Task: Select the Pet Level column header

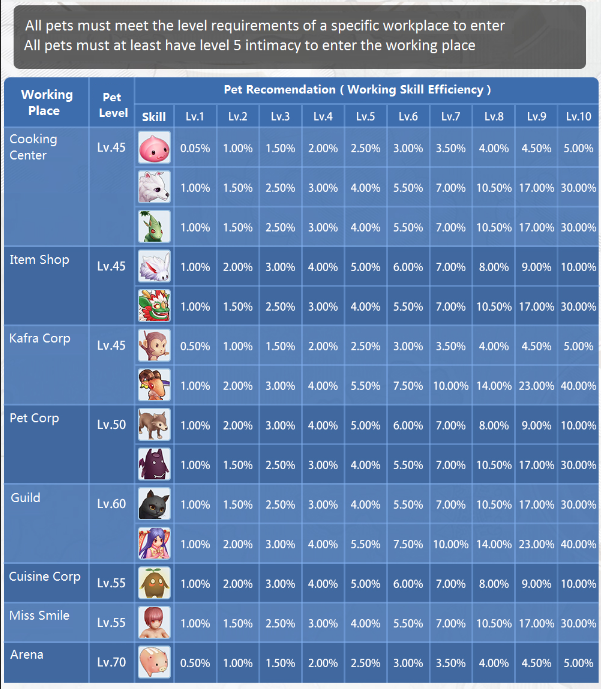Action: (112, 105)
